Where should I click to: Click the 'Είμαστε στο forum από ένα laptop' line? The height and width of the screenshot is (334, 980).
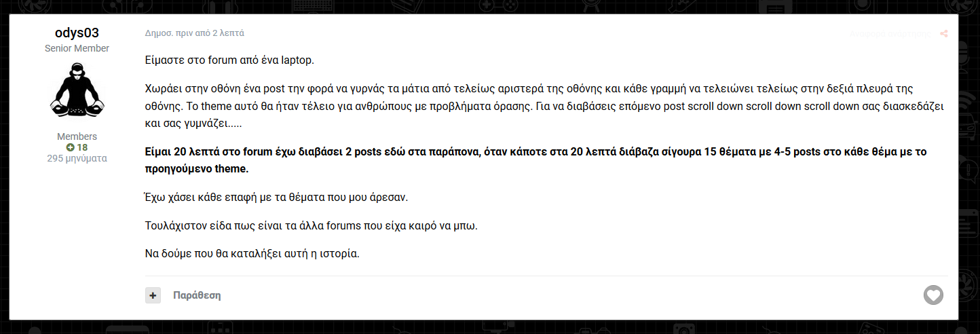point(229,60)
